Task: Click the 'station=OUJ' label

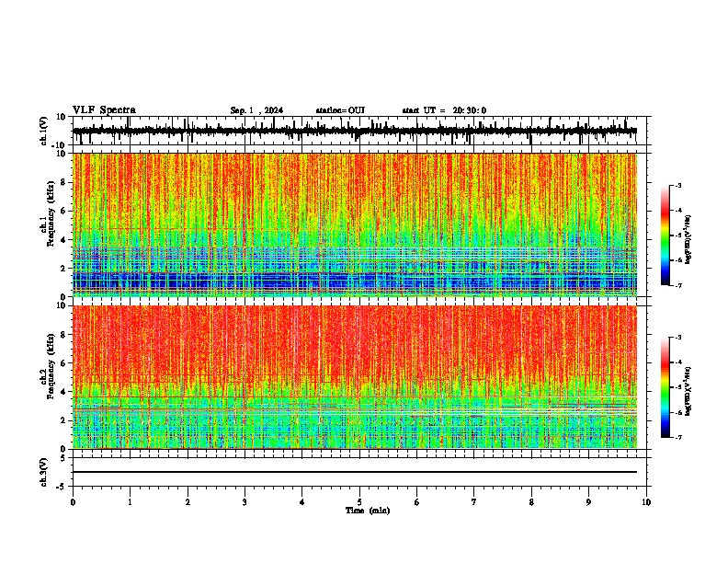Action: point(340,110)
